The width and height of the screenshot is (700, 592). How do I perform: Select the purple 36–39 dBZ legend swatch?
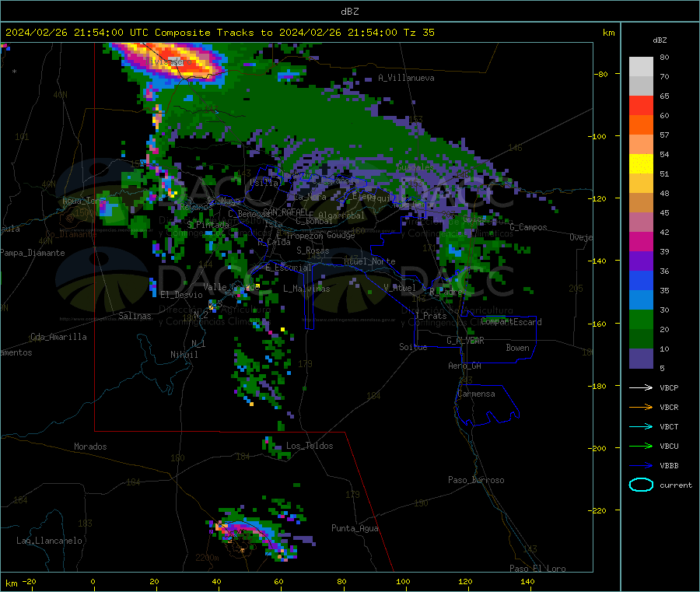[641, 261]
